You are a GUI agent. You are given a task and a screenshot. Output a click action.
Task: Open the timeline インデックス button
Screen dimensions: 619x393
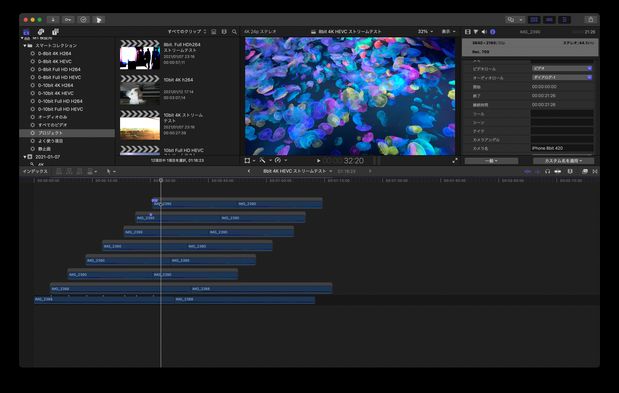click(35, 171)
